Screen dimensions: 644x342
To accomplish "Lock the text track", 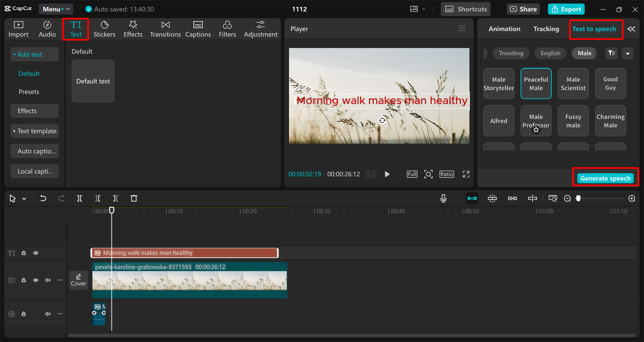I will tap(24, 253).
